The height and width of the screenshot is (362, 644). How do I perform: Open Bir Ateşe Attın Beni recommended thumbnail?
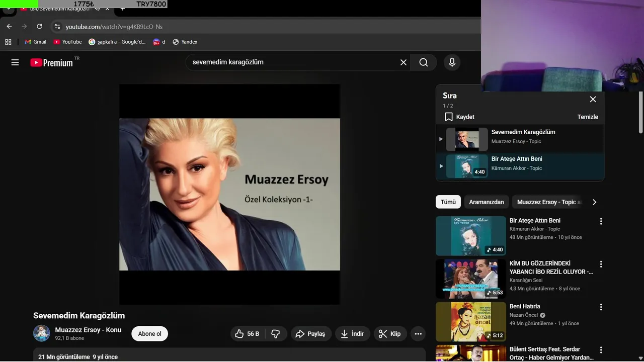click(471, 236)
